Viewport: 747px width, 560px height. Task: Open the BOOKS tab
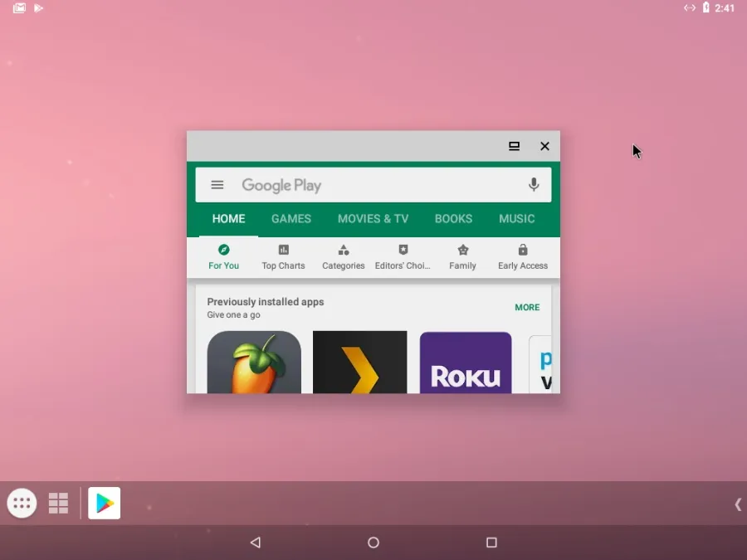(453, 218)
